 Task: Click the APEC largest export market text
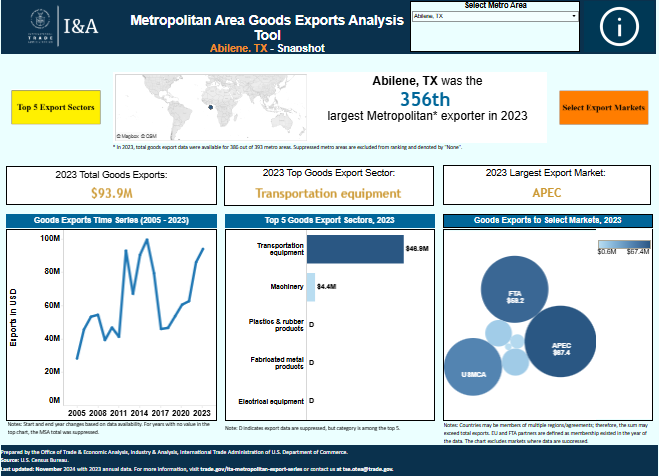click(547, 193)
